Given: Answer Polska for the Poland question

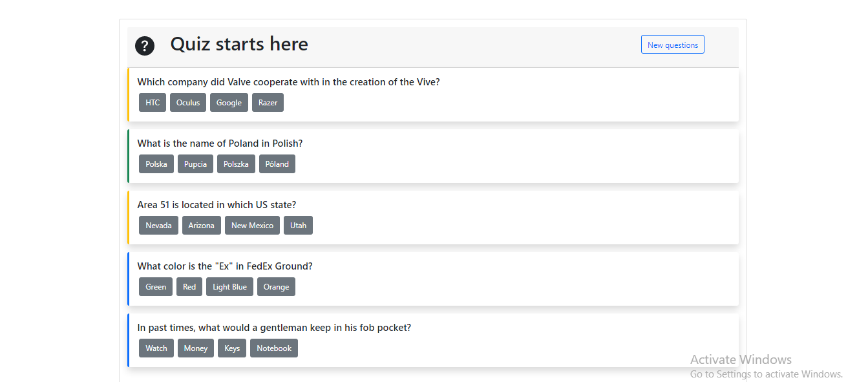Looking at the screenshot, I should click(156, 164).
